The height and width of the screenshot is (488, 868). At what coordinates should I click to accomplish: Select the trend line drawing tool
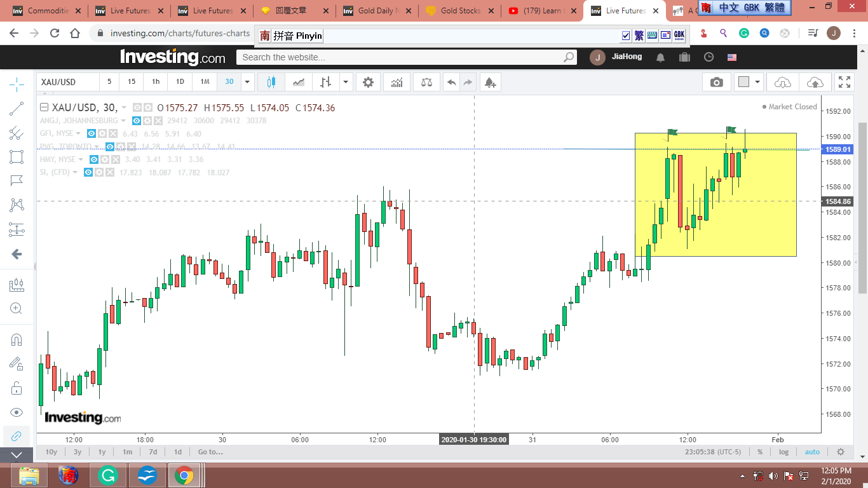coord(17,109)
